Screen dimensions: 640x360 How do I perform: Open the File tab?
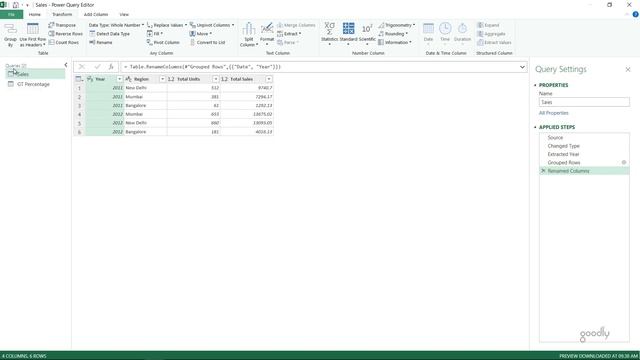coord(11,15)
